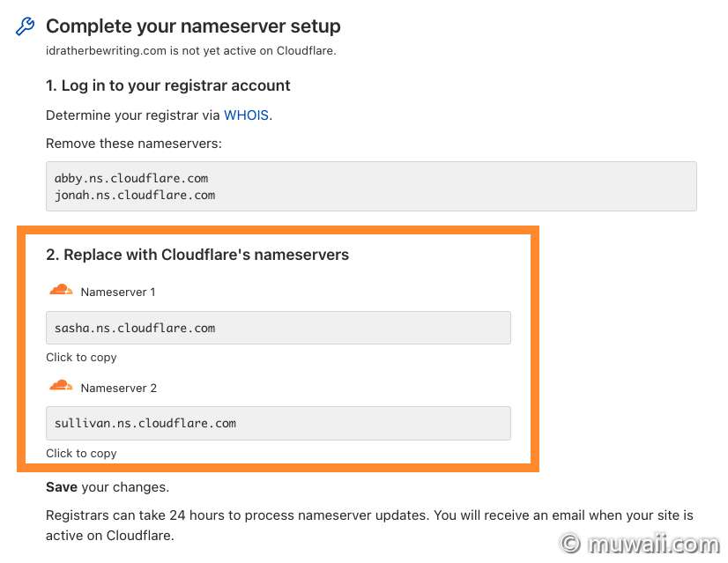Click the 'not yet active on Cloudflare' status line

pyautogui.click(x=191, y=50)
